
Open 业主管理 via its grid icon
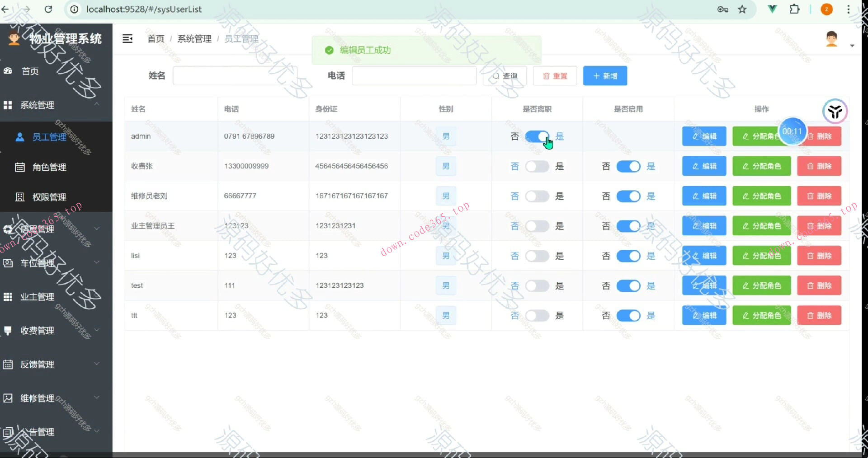click(8, 297)
